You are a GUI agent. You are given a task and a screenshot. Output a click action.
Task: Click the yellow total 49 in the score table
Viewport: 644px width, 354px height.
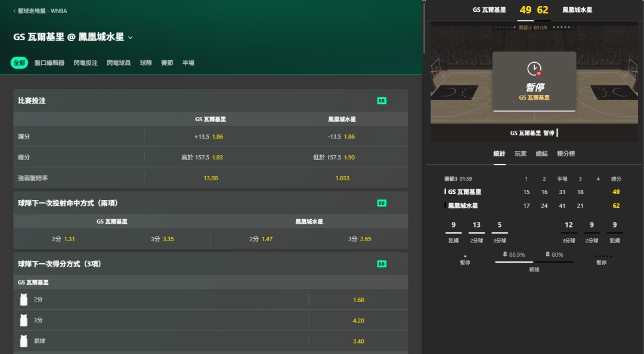[615, 192]
